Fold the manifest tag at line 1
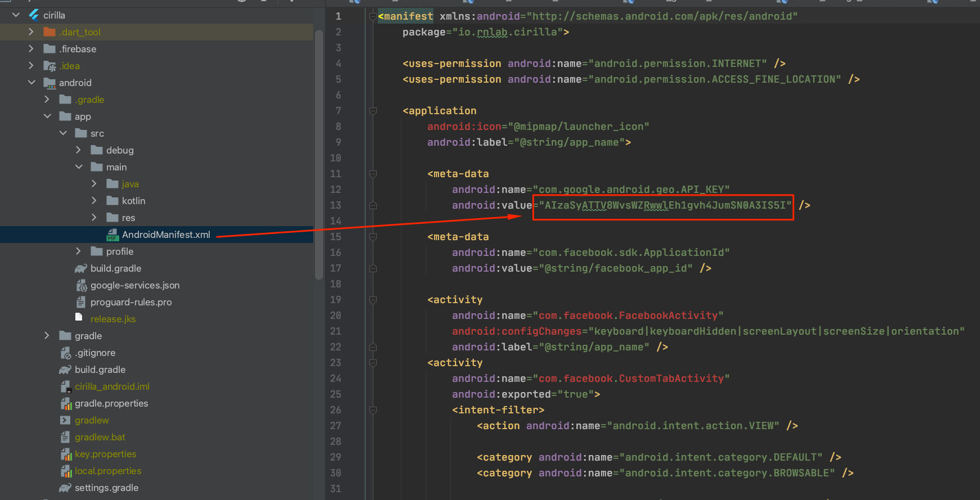980x500 pixels. (373, 16)
